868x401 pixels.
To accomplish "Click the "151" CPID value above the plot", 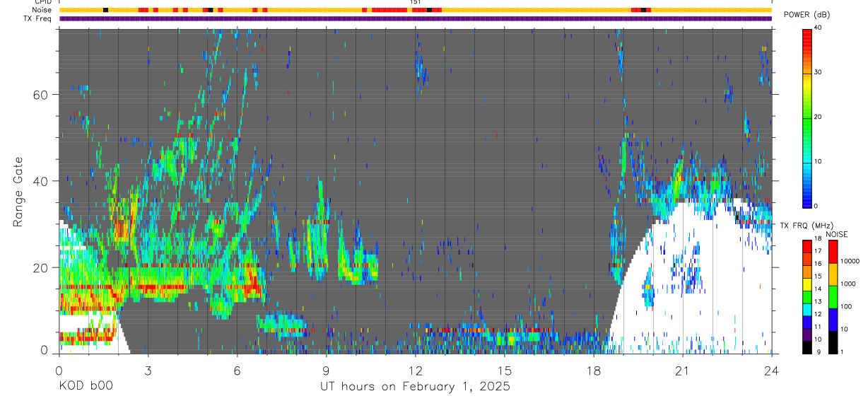I will click(x=415, y=2).
